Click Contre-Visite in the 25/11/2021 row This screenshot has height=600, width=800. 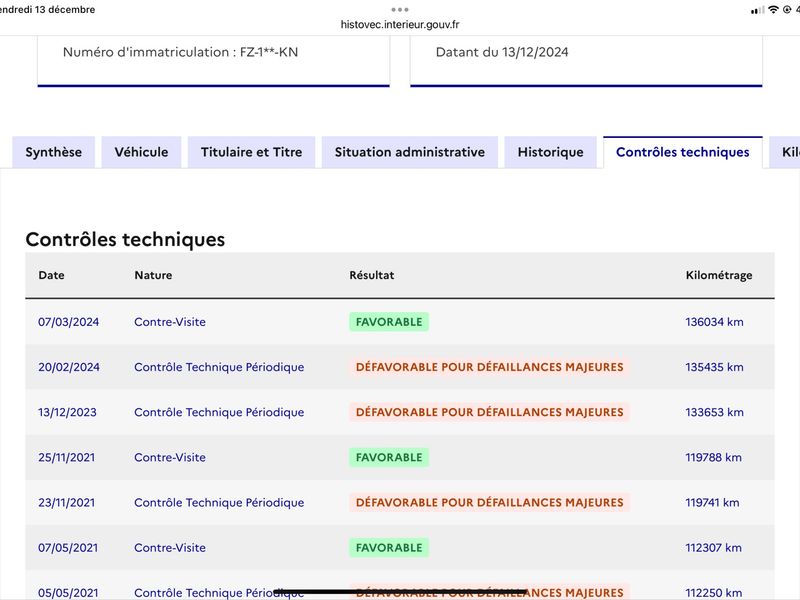coord(170,457)
